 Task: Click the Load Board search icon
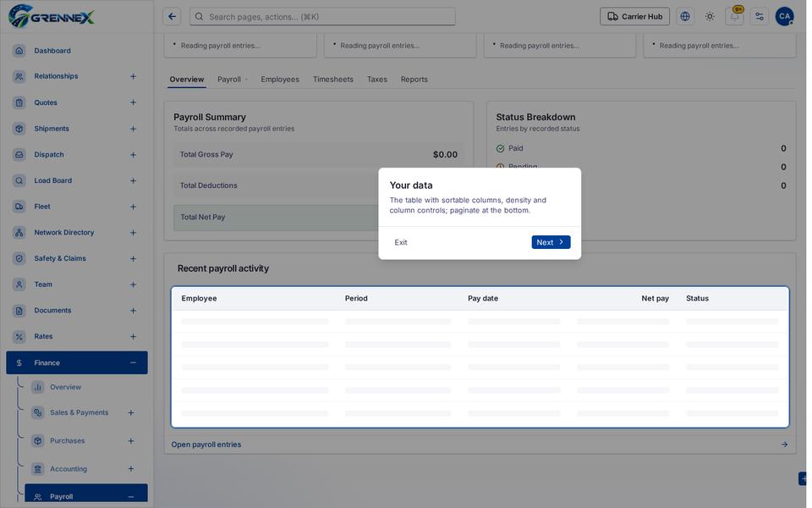coord(19,180)
